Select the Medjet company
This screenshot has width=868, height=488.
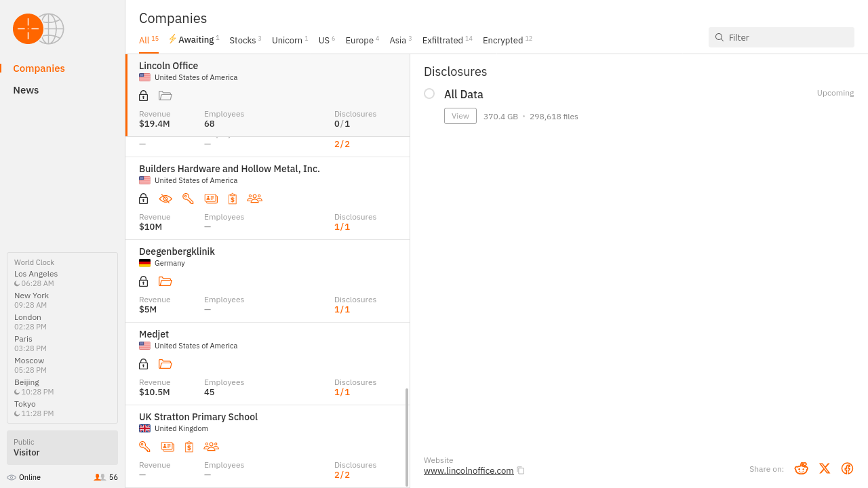coord(268,363)
